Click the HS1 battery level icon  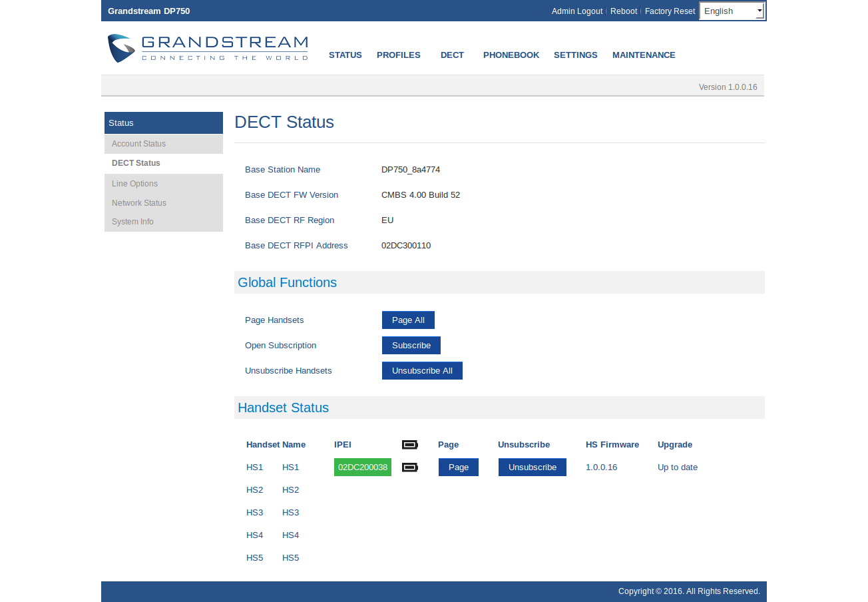coord(409,467)
